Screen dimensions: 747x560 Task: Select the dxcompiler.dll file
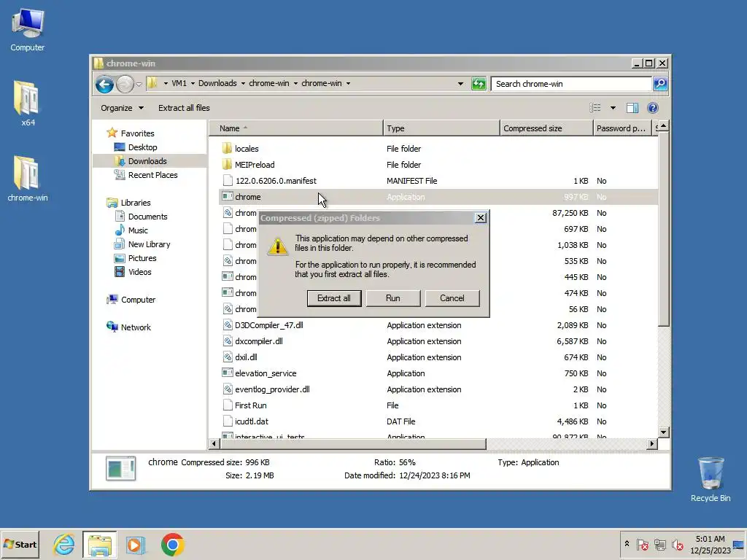click(x=259, y=341)
